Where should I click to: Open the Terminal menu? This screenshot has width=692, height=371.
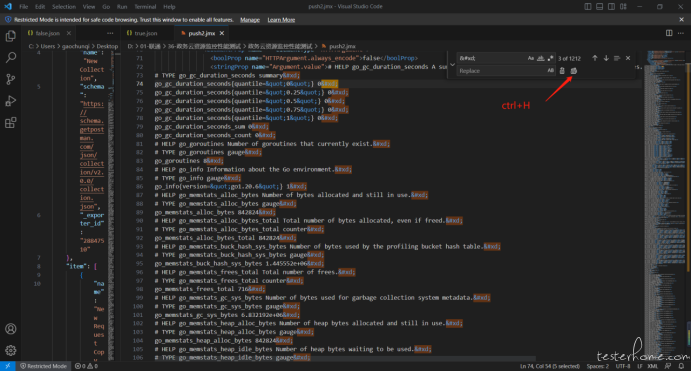[x=145, y=7]
